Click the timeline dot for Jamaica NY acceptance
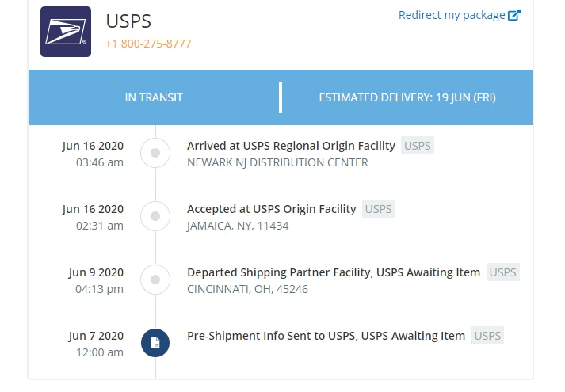This screenshot has width=565, height=392. tap(155, 215)
